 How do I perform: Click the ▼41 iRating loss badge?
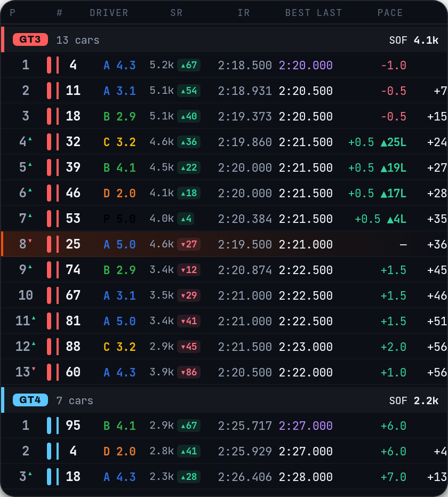189,321
